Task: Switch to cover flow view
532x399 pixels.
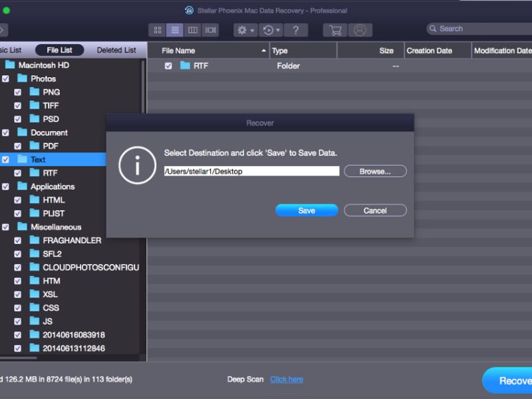Action: coord(210,30)
